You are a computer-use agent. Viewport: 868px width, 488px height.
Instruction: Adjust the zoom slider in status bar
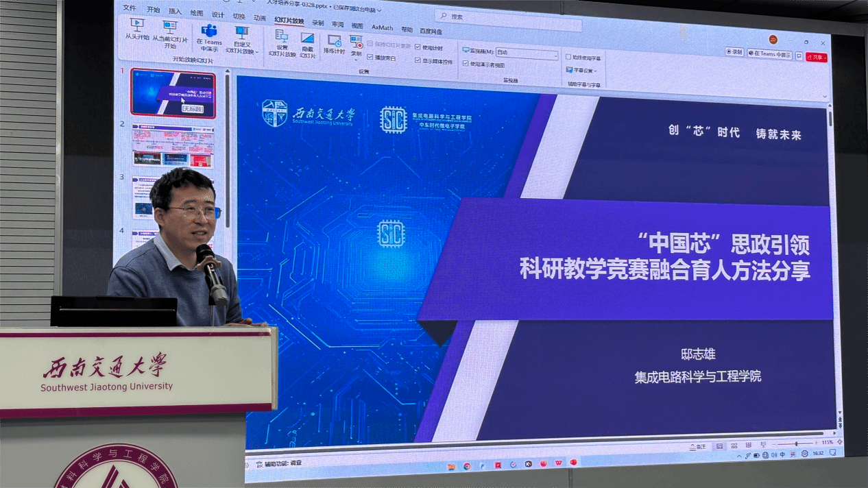796,444
